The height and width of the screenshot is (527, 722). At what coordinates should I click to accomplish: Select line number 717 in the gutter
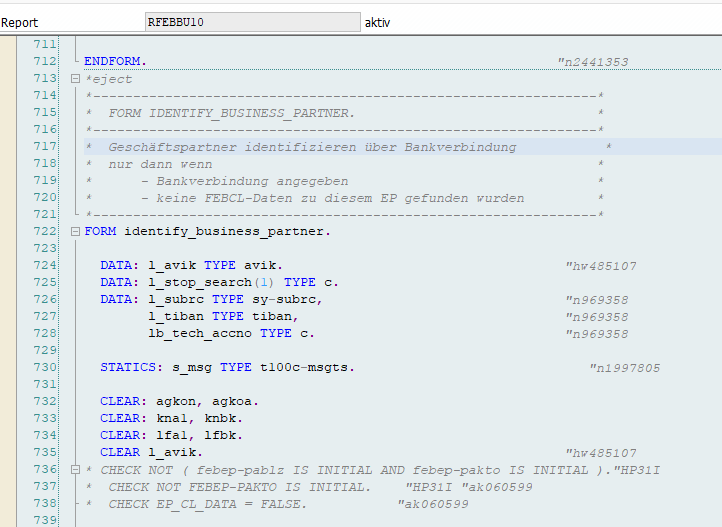pyautogui.click(x=44, y=147)
